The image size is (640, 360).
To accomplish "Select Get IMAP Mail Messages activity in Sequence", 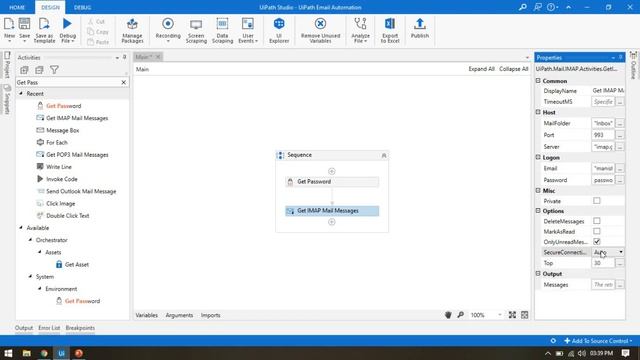I will pyautogui.click(x=332, y=211).
